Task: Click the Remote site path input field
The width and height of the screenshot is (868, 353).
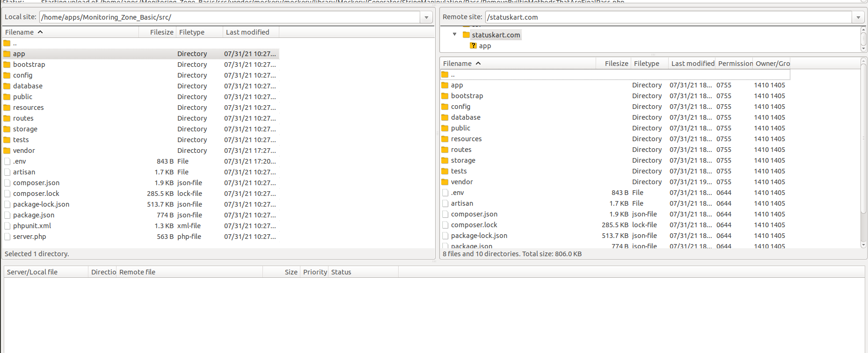Action: click(x=668, y=17)
